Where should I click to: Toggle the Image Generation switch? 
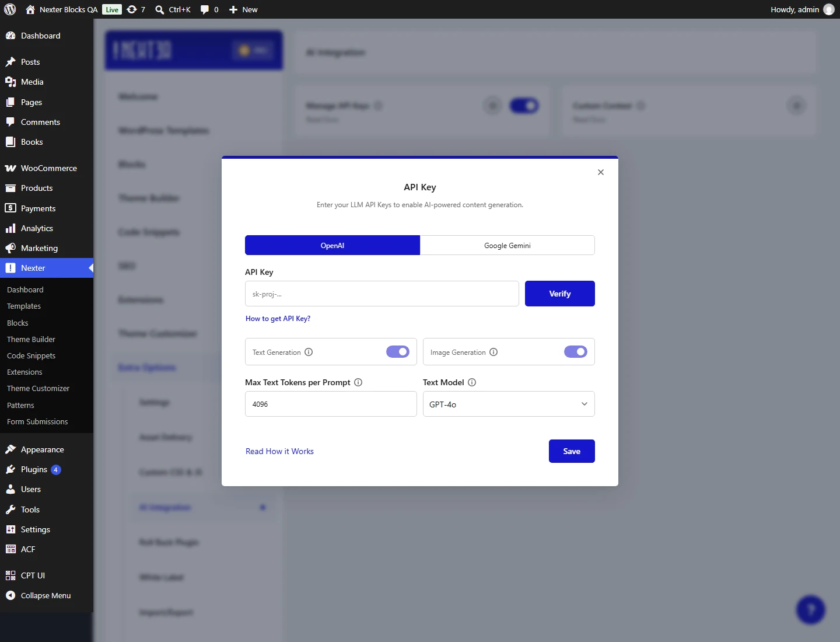click(576, 352)
